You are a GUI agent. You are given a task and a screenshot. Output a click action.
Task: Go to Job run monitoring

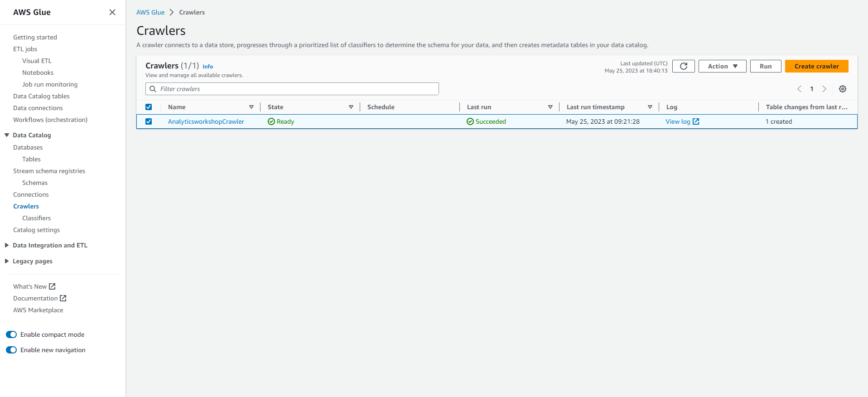point(50,84)
